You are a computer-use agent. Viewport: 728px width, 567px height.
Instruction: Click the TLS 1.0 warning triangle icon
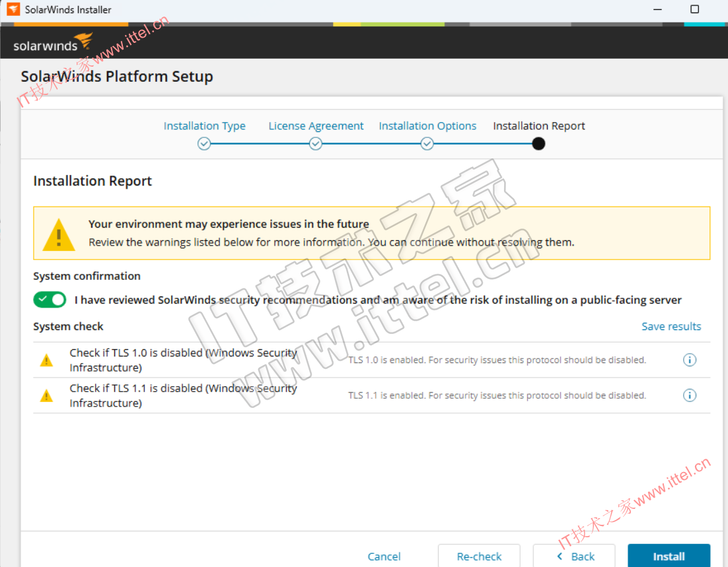(x=46, y=360)
